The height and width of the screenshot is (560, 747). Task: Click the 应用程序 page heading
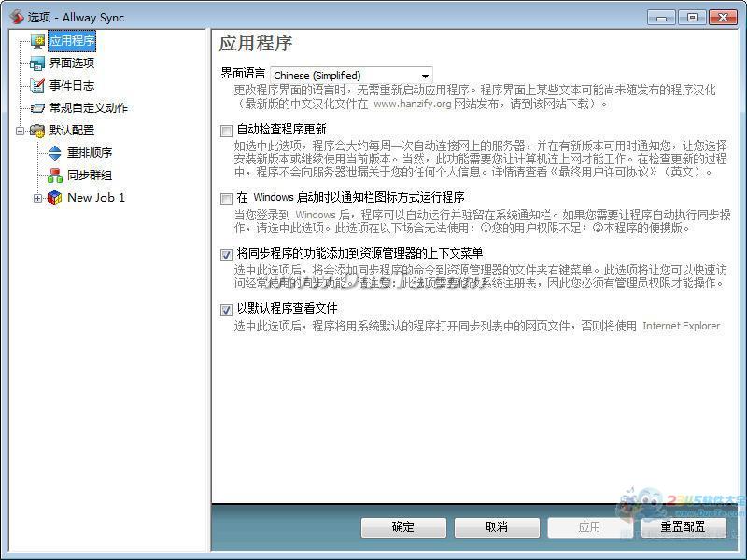(x=255, y=43)
